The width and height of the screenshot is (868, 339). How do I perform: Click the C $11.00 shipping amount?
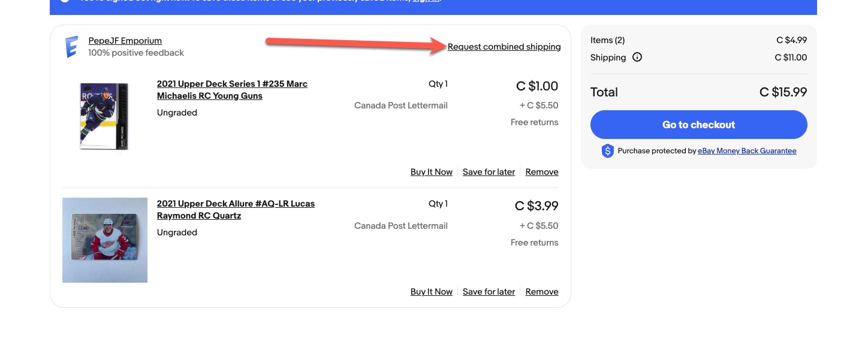tap(791, 57)
